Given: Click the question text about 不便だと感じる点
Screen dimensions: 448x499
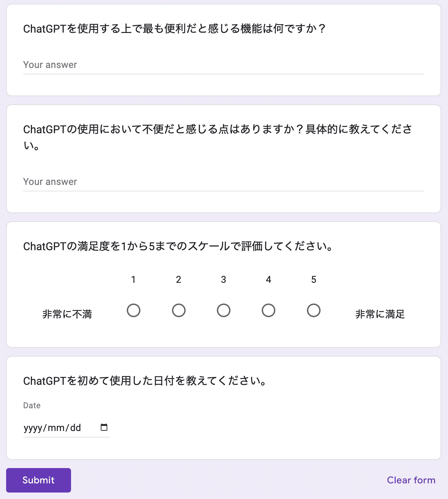Looking at the screenshot, I should [x=218, y=130].
